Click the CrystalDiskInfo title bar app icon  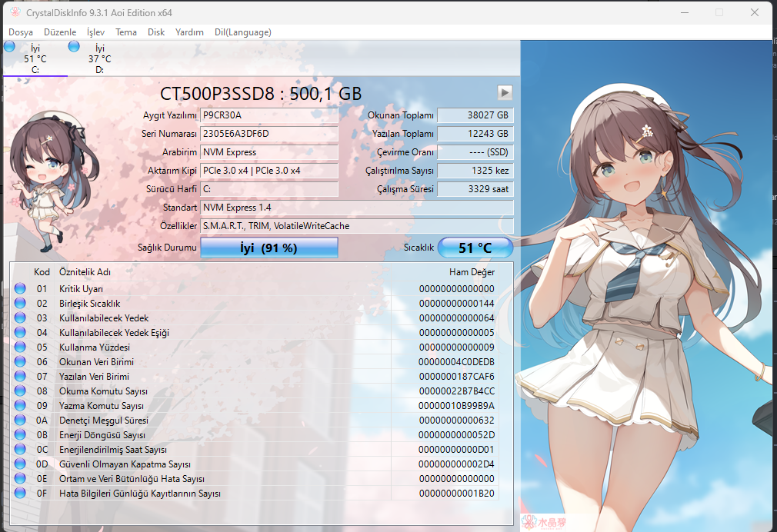15,12
